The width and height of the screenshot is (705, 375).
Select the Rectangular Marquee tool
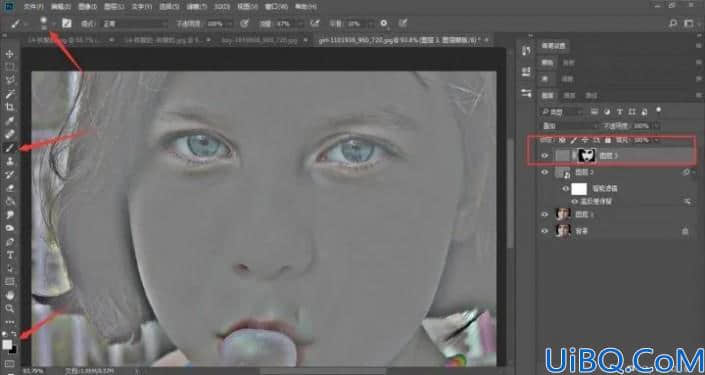pos(9,67)
